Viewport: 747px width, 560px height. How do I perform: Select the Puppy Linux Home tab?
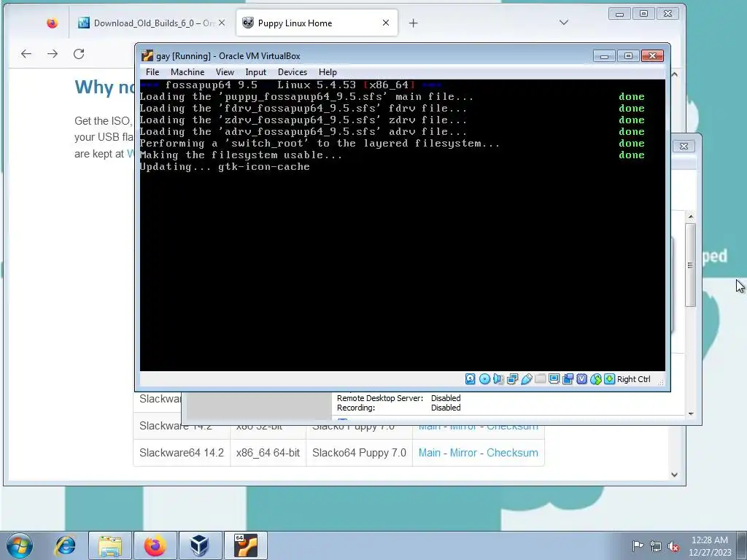tap(317, 23)
